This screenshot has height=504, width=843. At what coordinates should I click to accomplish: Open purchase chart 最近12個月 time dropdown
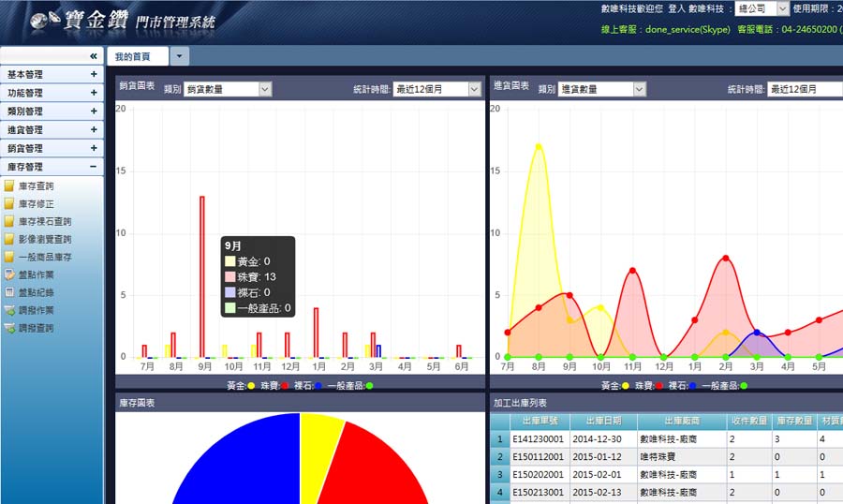[805, 89]
